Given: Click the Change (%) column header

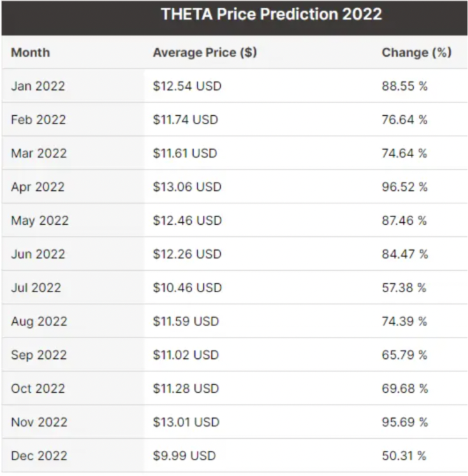Looking at the screenshot, I should click(x=416, y=53).
